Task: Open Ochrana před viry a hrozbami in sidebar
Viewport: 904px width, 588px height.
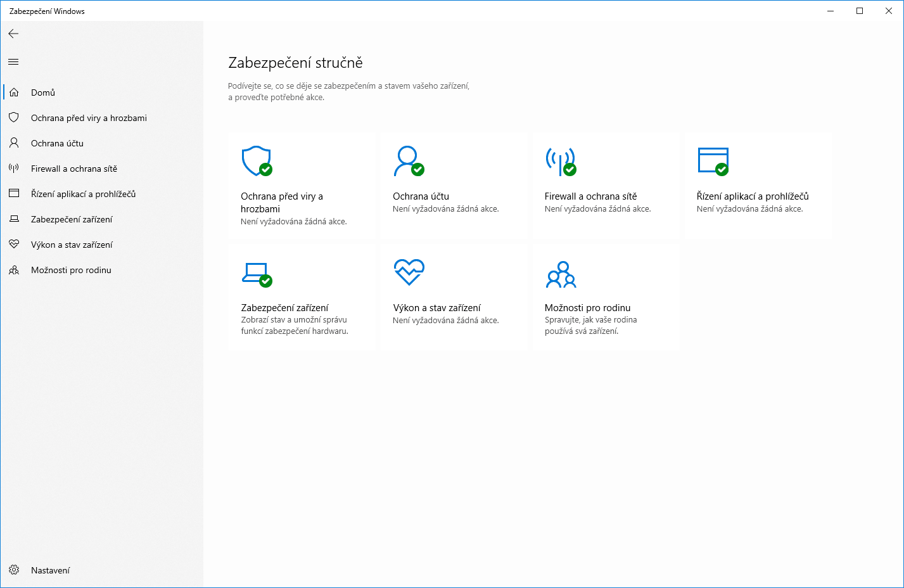Action: tap(102, 118)
